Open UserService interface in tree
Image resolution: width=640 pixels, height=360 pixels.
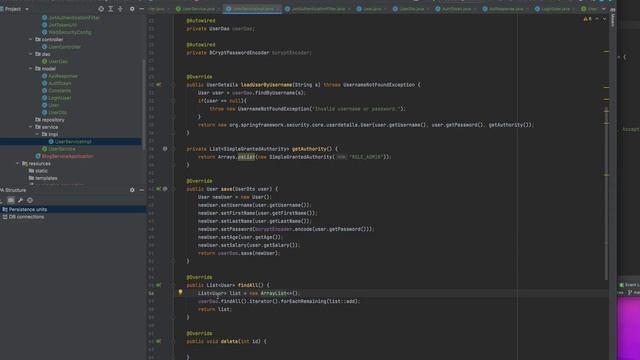coord(59,149)
